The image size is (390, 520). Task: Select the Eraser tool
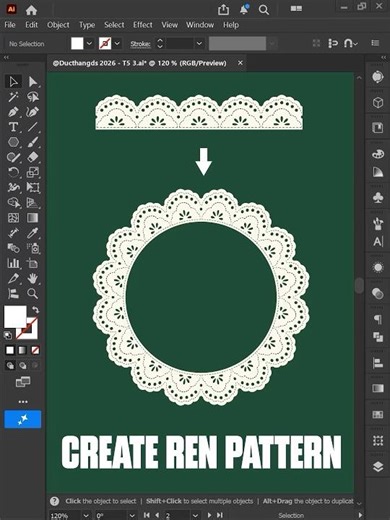tap(33, 157)
